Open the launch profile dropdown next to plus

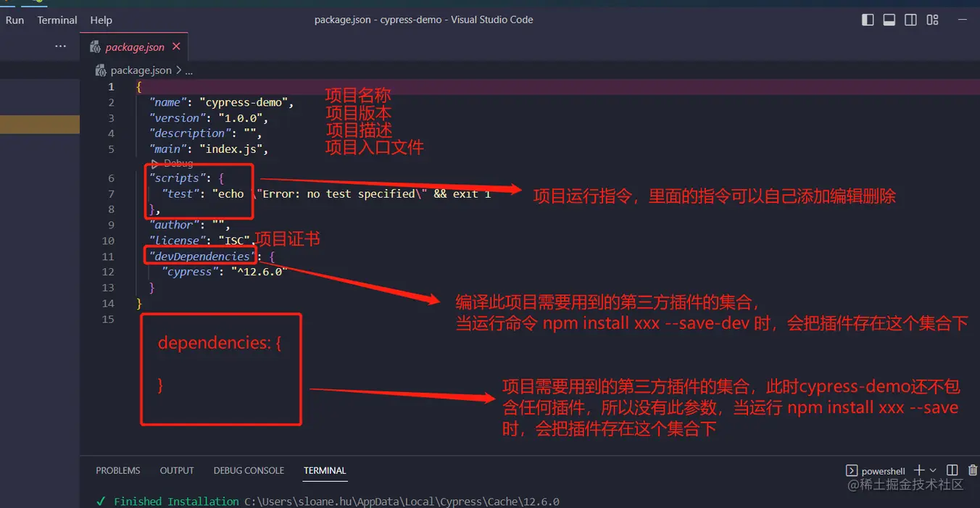click(933, 470)
